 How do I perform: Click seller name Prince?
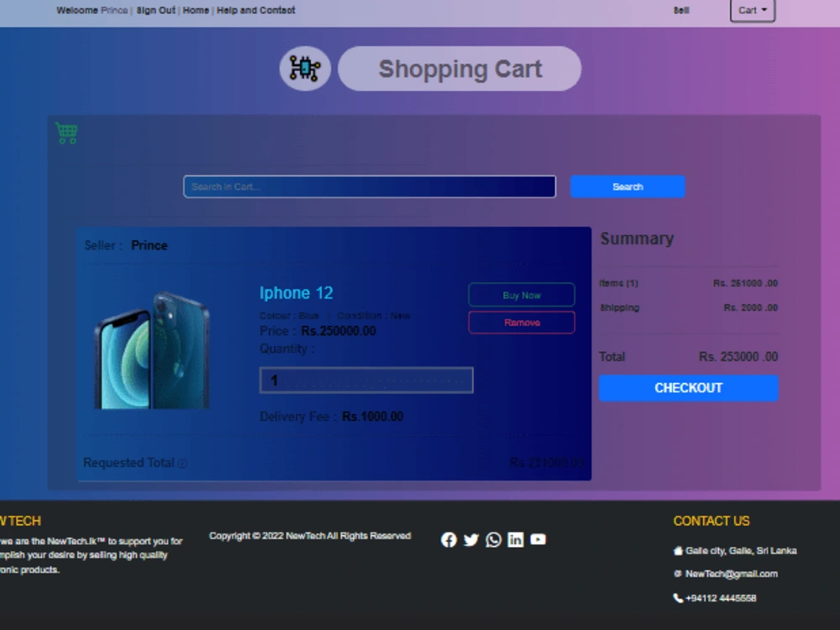coord(150,245)
